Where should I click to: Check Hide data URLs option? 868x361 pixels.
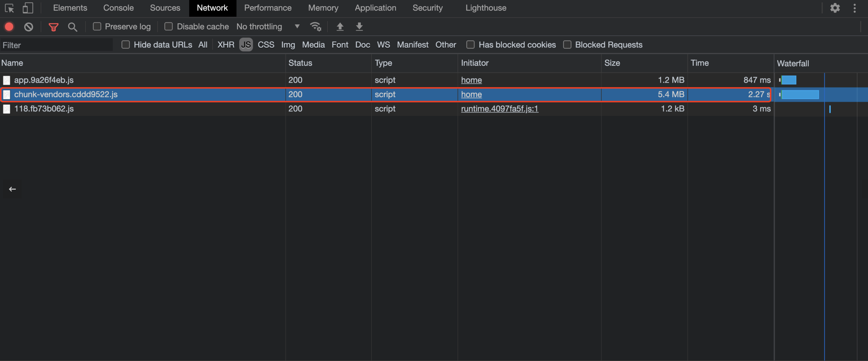pyautogui.click(x=126, y=44)
